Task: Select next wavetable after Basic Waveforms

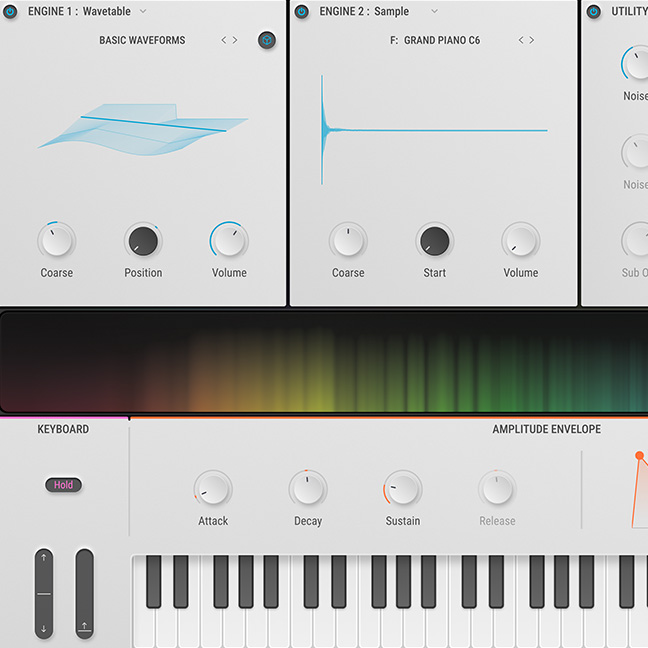Action: coord(236,40)
